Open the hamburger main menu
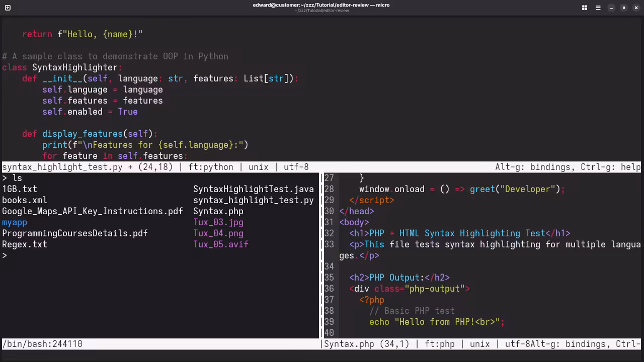644x362 pixels. tap(598, 8)
